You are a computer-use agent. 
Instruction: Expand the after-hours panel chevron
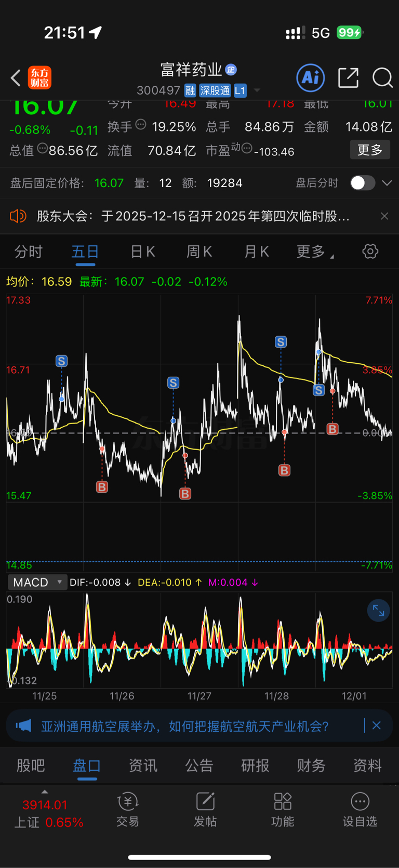387,183
